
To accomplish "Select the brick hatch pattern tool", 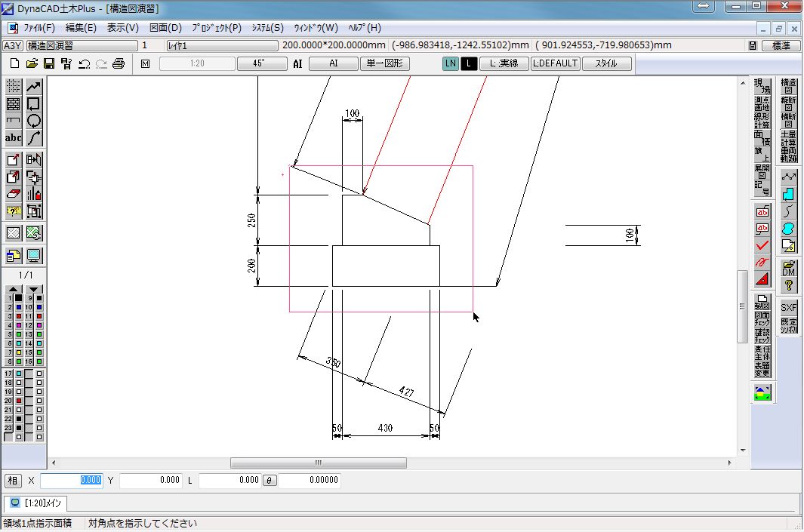I will tap(14, 103).
